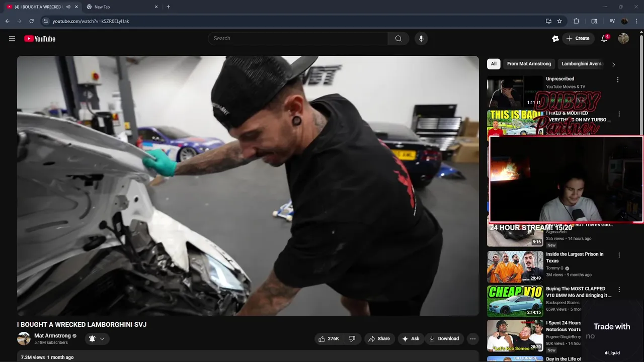Start voice search with the microphone
This screenshot has height=362, width=644.
tap(421, 38)
